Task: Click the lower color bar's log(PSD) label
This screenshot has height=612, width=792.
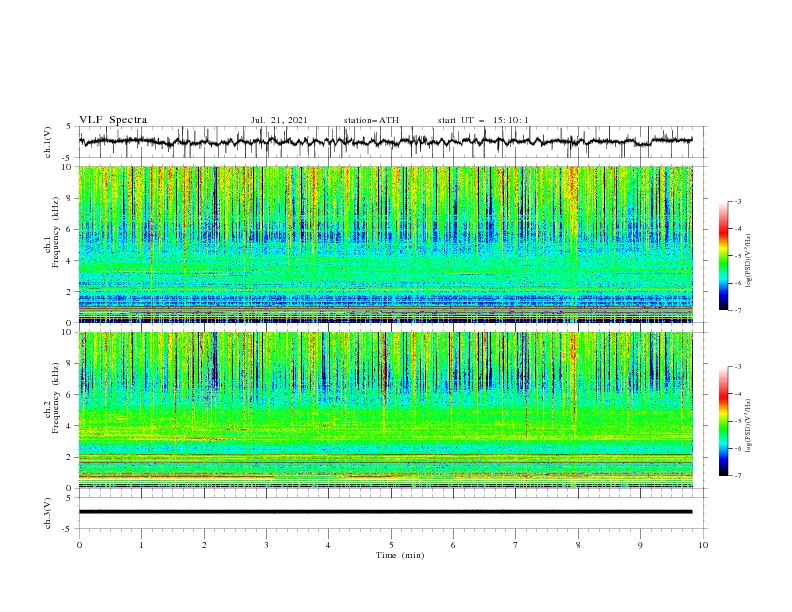Action: [749, 426]
